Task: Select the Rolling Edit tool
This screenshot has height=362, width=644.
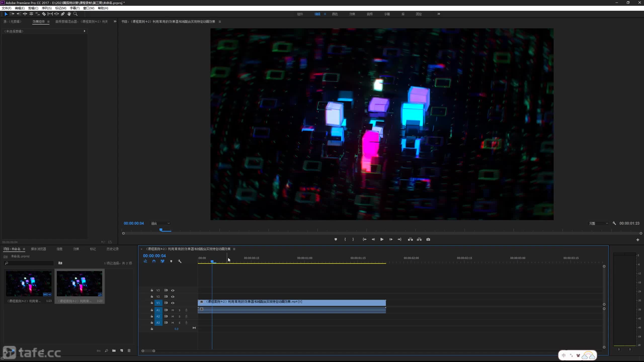Action: pyautogui.click(x=31, y=14)
